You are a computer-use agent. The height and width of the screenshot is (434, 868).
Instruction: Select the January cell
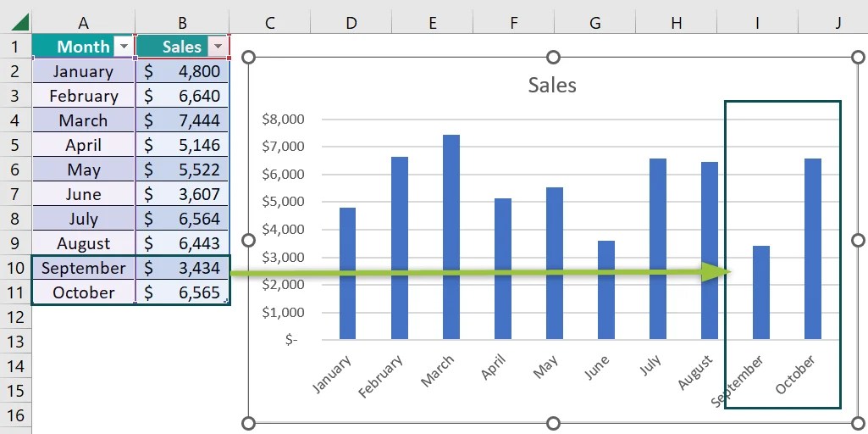tap(84, 71)
